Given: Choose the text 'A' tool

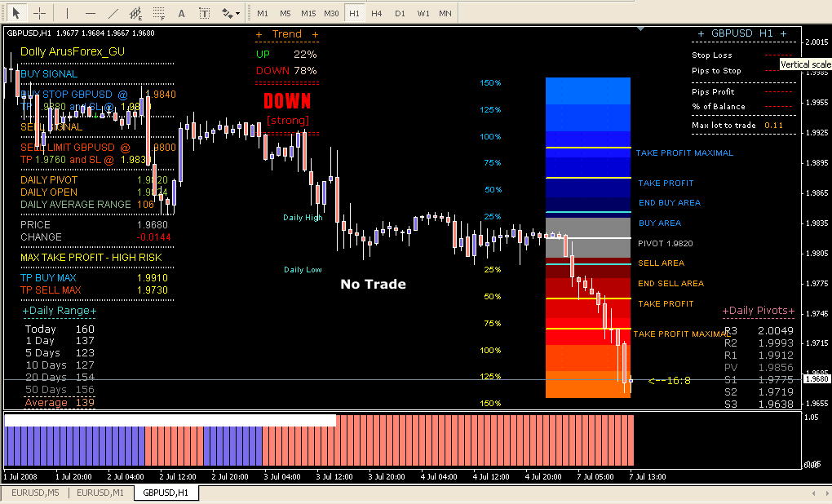Looking at the screenshot, I should [181, 13].
